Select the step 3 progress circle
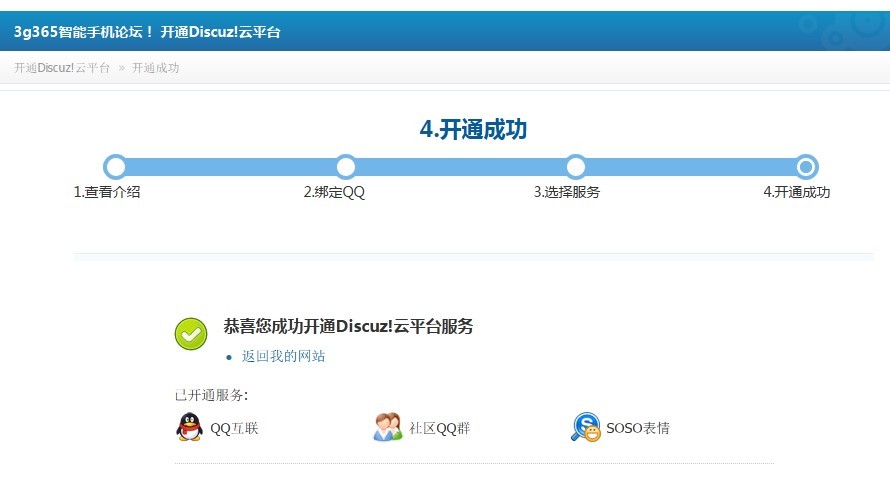The height and width of the screenshot is (500, 890). pos(576,167)
